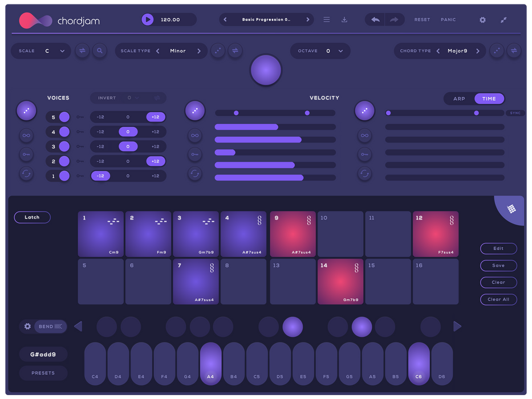This screenshot has width=532, height=399.
Task: Click the undo arrow icon
Action: 374,19
